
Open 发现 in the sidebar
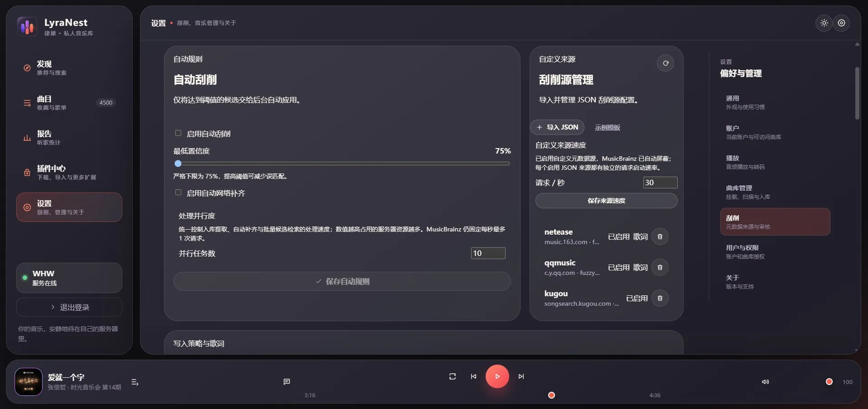tap(69, 68)
